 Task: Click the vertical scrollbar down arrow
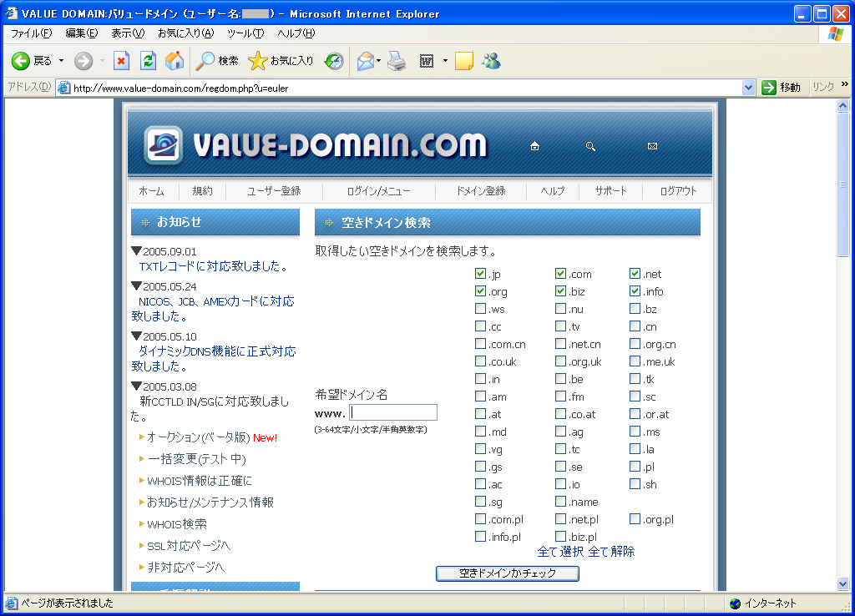click(x=842, y=583)
